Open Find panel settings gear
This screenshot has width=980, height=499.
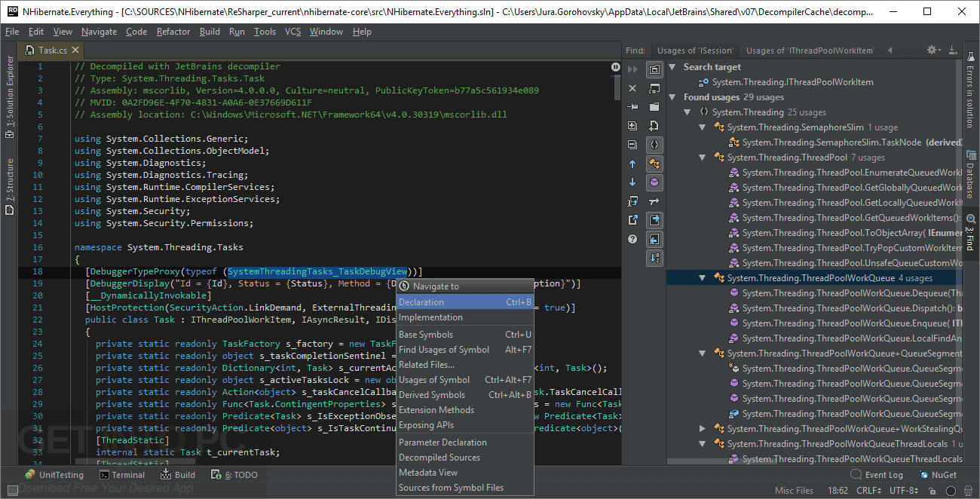pos(933,50)
